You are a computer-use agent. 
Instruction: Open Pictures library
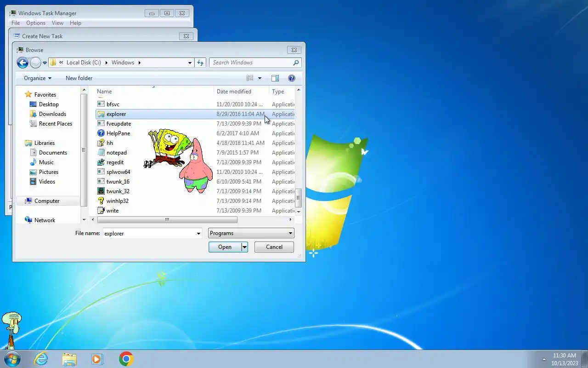click(49, 172)
